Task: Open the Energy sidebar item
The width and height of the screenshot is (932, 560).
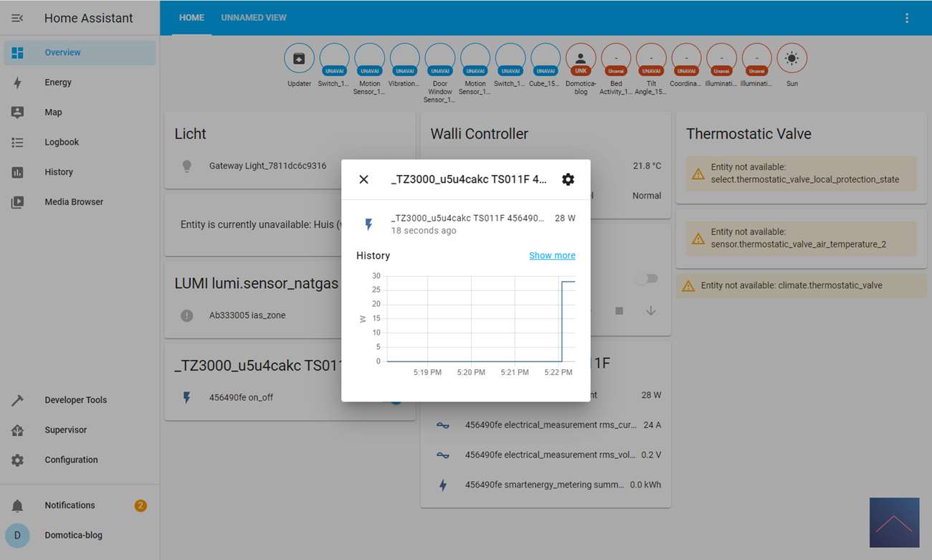Action: click(x=58, y=82)
